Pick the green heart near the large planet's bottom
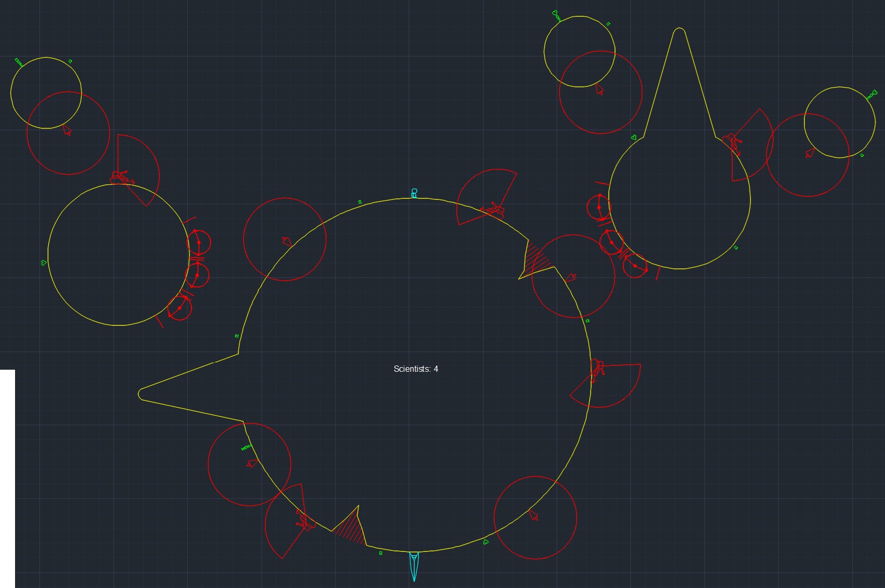This screenshot has height=588, width=885. point(486,542)
